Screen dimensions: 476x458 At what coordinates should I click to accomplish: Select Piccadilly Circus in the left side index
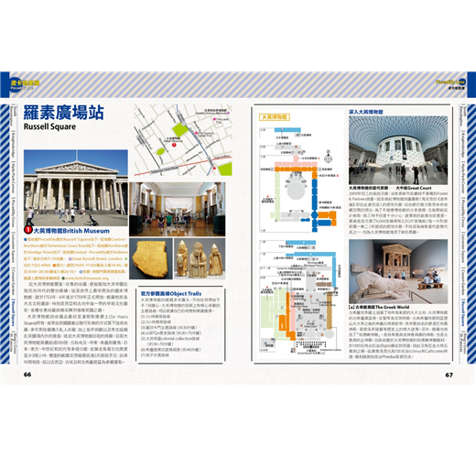click(13, 213)
